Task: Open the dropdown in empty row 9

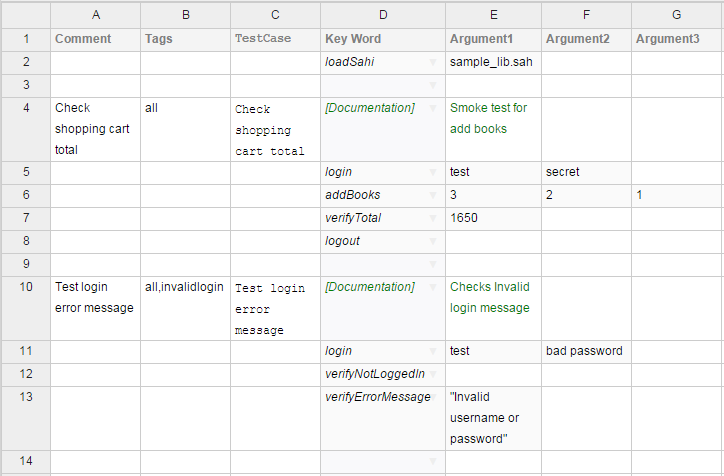Action: (x=433, y=264)
